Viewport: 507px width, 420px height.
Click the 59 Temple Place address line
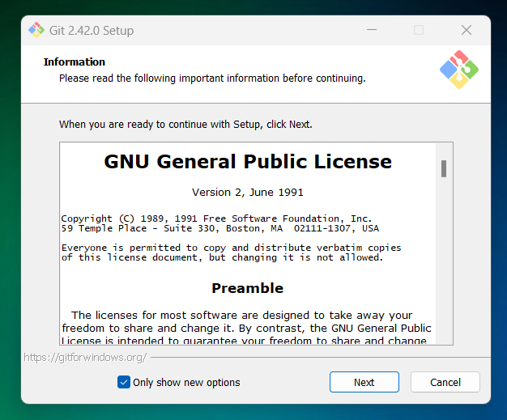219,228
